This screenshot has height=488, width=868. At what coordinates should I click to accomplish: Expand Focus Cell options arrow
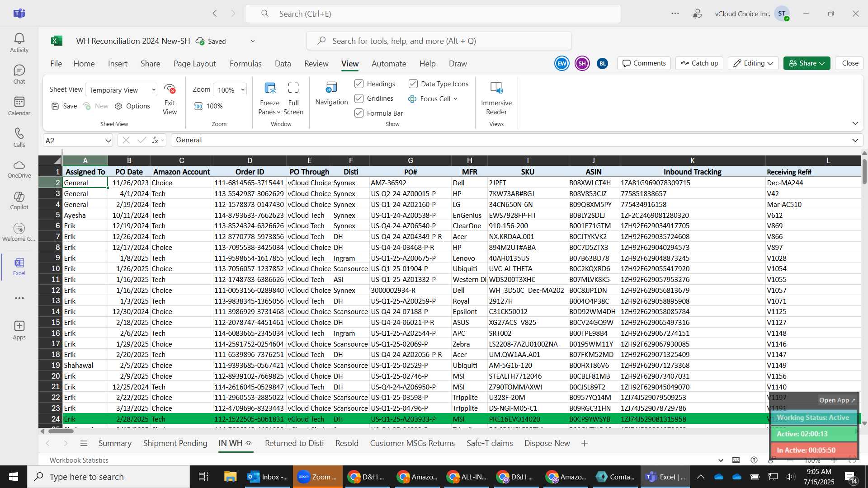[455, 99]
